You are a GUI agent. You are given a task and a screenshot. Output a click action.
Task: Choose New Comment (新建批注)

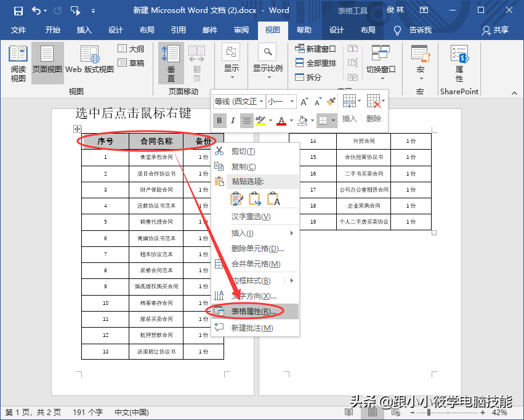[x=256, y=328]
